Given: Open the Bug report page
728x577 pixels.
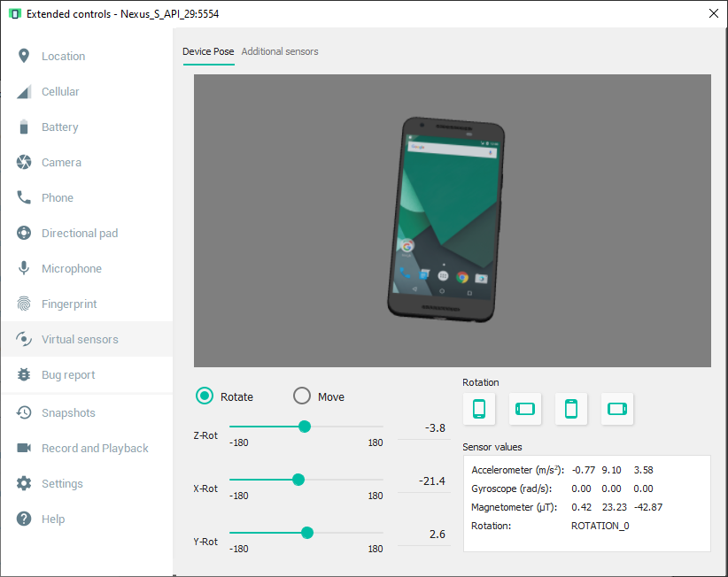Looking at the screenshot, I should 68,375.
